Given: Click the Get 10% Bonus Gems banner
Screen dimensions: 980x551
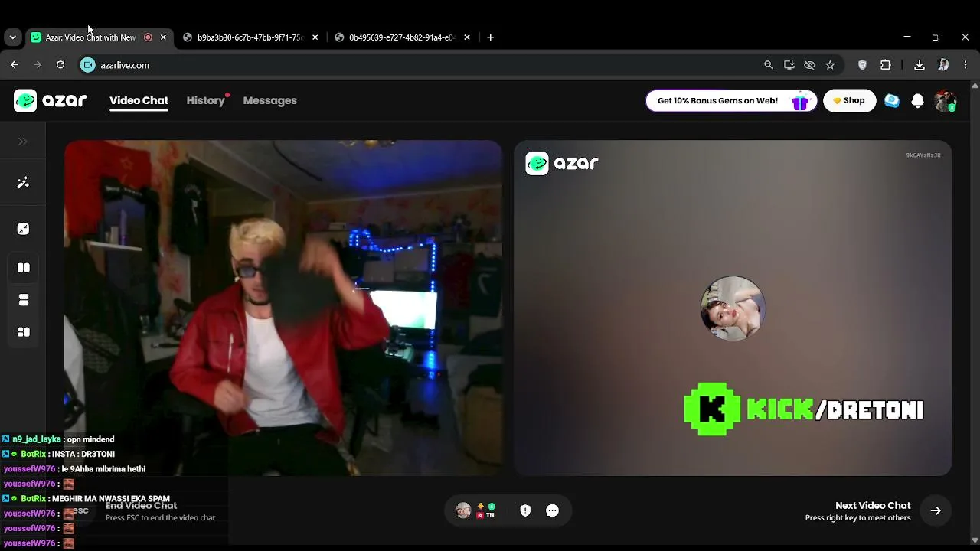Looking at the screenshot, I should coord(731,101).
